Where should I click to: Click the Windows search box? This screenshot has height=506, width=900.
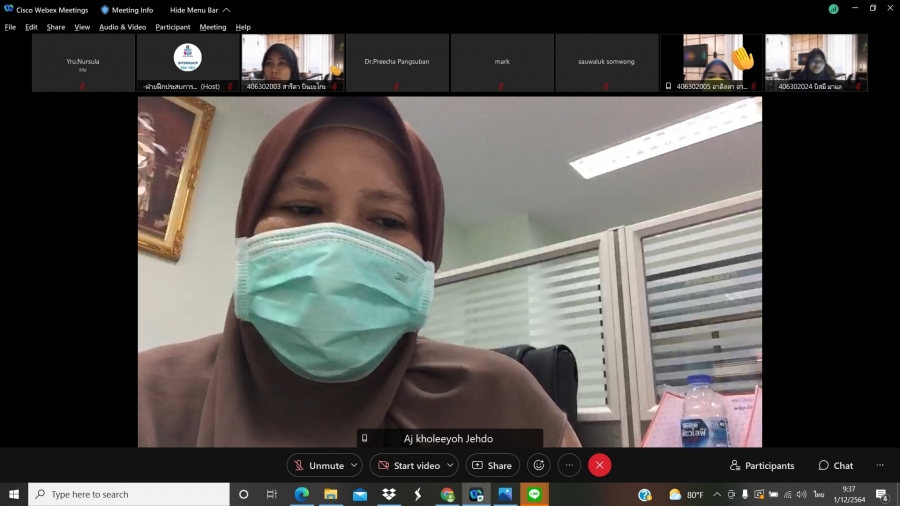[129, 494]
